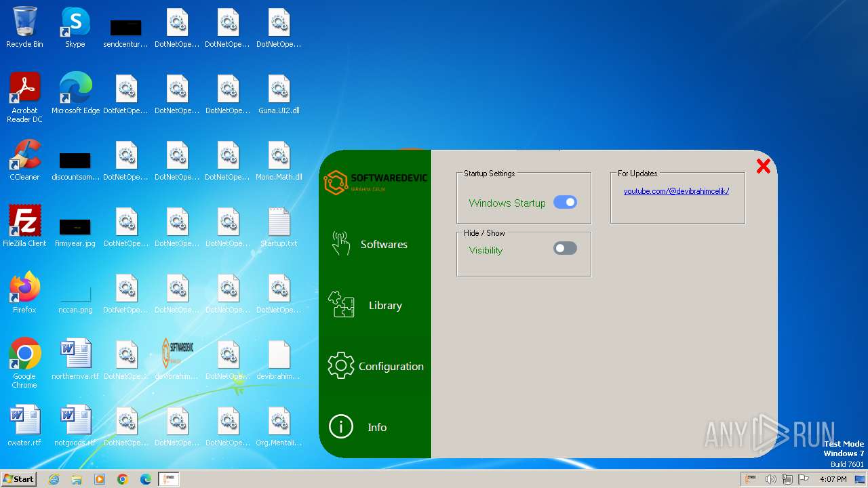Select the discountsom... desktop file
The width and height of the screenshot is (868, 488).
click(x=75, y=165)
